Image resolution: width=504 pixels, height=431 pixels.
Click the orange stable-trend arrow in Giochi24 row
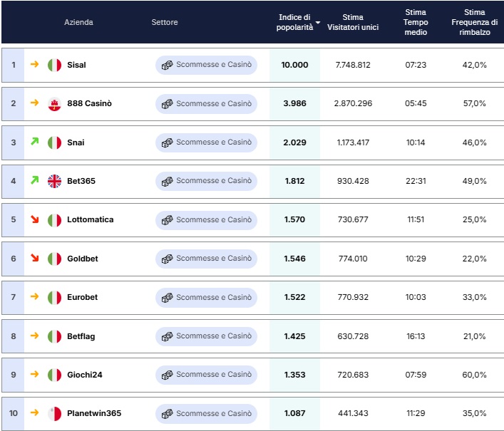(34, 374)
